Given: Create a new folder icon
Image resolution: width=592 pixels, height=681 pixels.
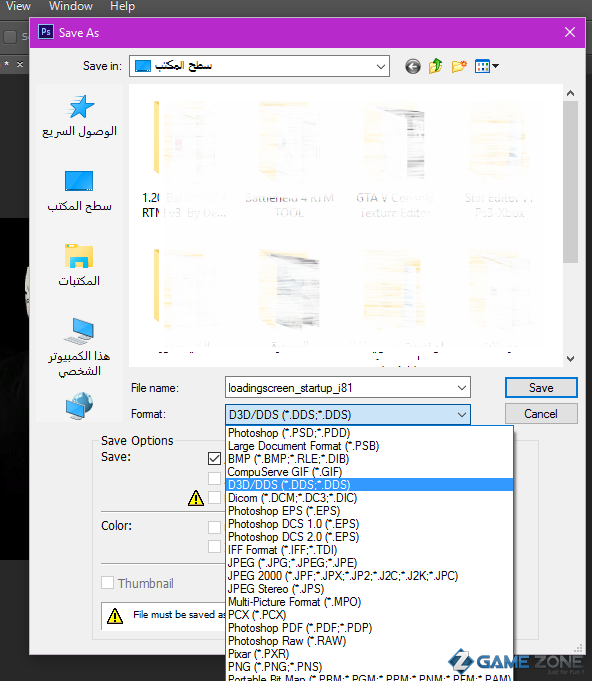Looking at the screenshot, I should pyautogui.click(x=459, y=66).
